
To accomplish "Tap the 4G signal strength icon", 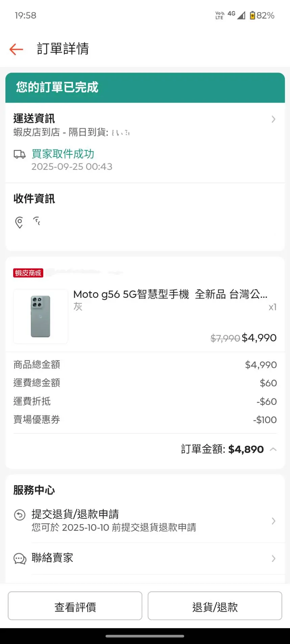I will point(241,15).
